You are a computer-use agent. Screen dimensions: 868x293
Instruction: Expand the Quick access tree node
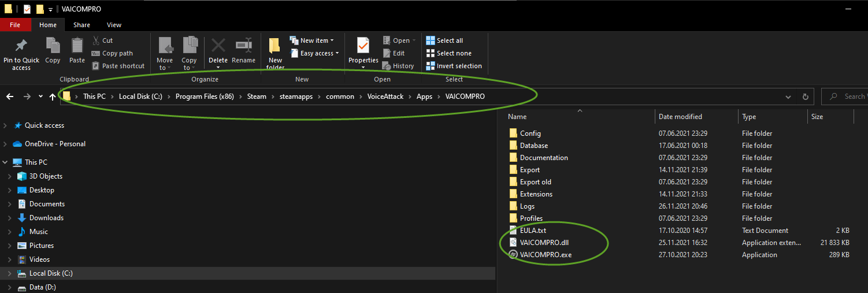tap(5, 125)
